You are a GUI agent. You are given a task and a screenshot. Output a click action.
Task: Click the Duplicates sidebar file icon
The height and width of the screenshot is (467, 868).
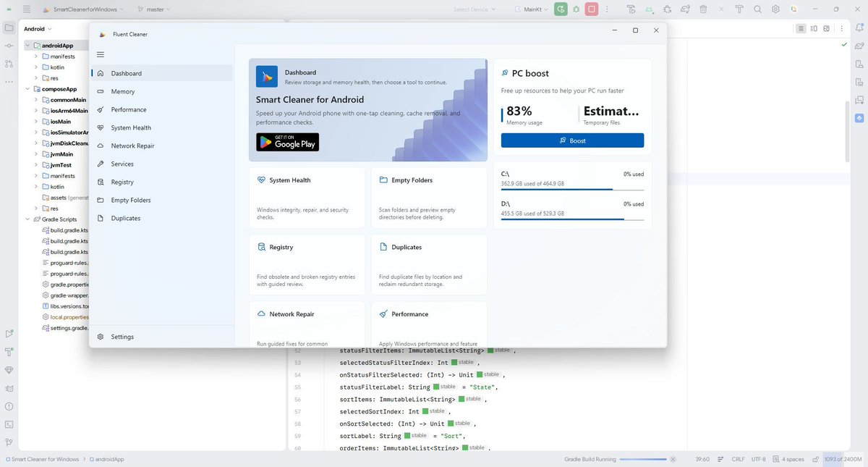pyautogui.click(x=101, y=218)
